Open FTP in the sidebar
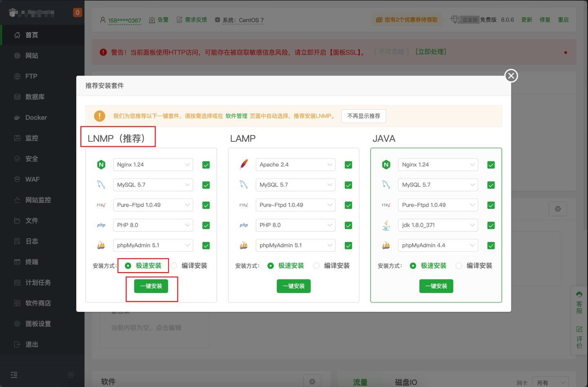Screen dimensions: 588x387 point(42,76)
